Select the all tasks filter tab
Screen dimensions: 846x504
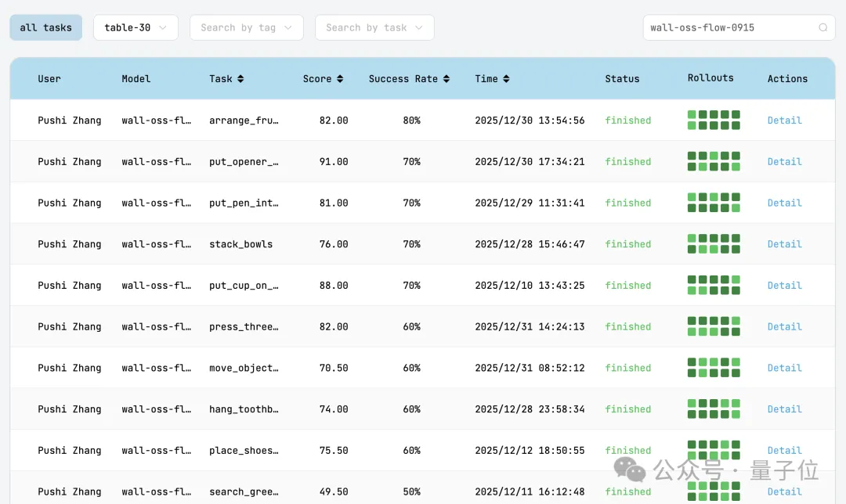pyautogui.click(x=45, y=27)
